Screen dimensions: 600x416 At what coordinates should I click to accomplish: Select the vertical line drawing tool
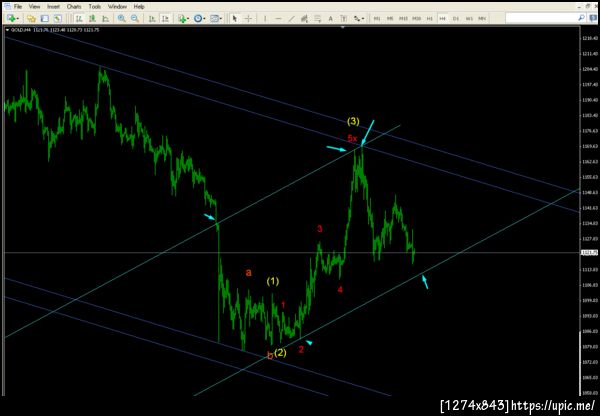[x=265, y=18]
